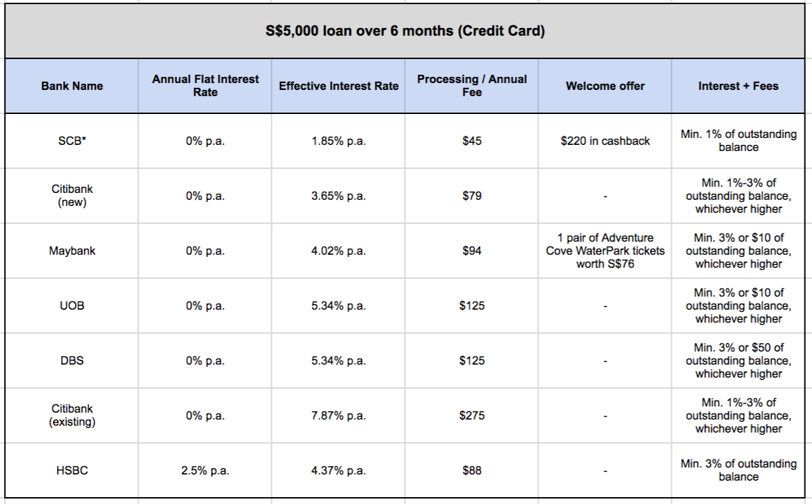
Task: Select the "Processing / Annual Fee" header cell
Action: [x=471, y=86]
